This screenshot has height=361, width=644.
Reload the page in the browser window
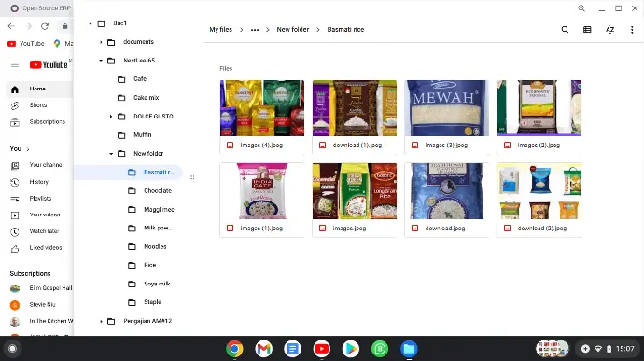45,26
